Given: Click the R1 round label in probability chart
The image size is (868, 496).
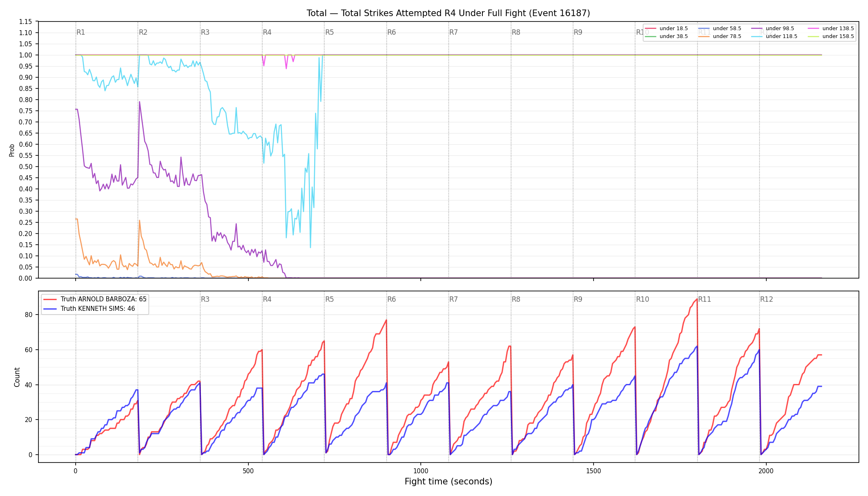Looking at the screenshot, I should point(81,32).
